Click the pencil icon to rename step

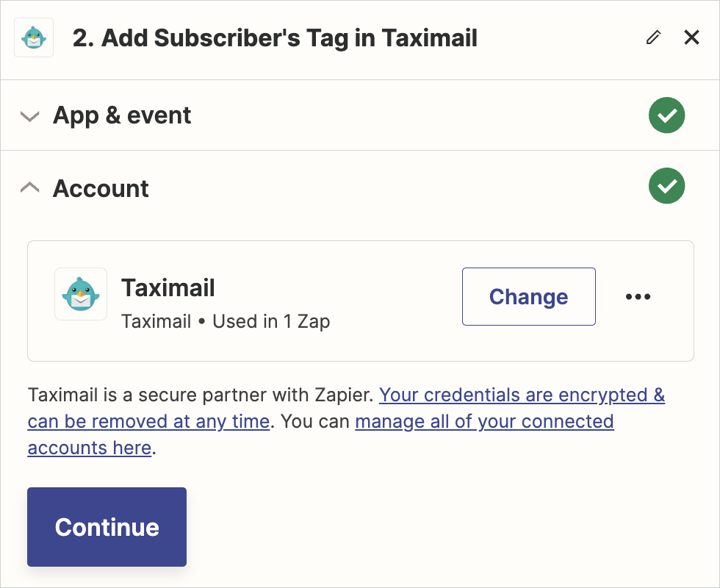(653, 37)
